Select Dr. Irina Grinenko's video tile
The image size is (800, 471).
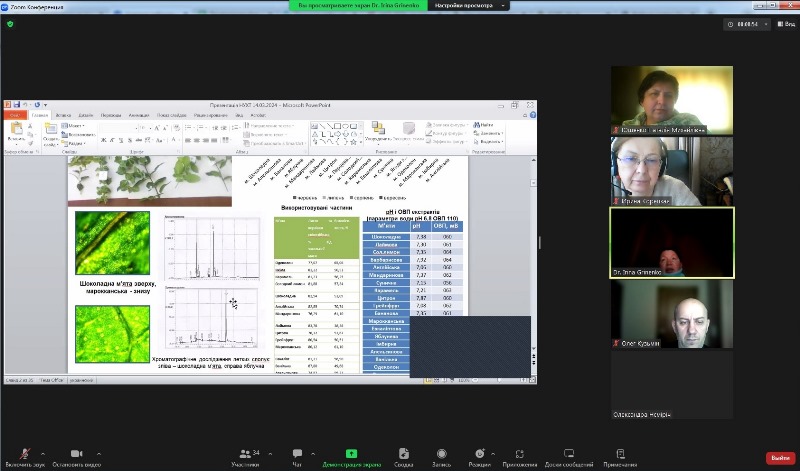(x=672, y=243)
